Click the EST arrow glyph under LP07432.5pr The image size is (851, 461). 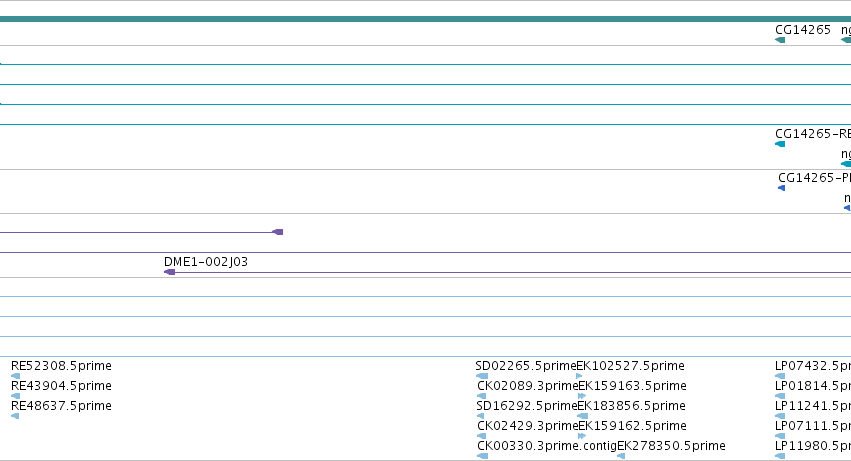(780, 376)
